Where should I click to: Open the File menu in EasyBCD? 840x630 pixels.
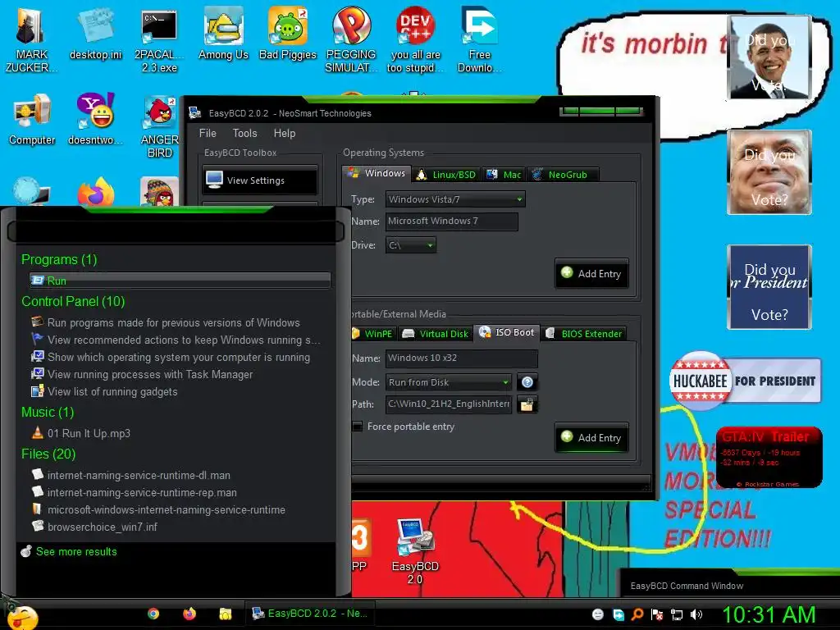tap(208, 134)
